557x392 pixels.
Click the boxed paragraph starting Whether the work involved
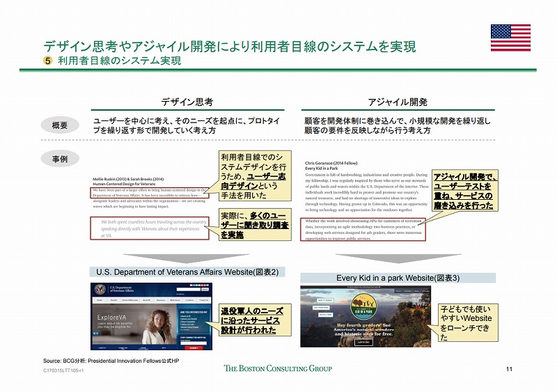(363, 230)
